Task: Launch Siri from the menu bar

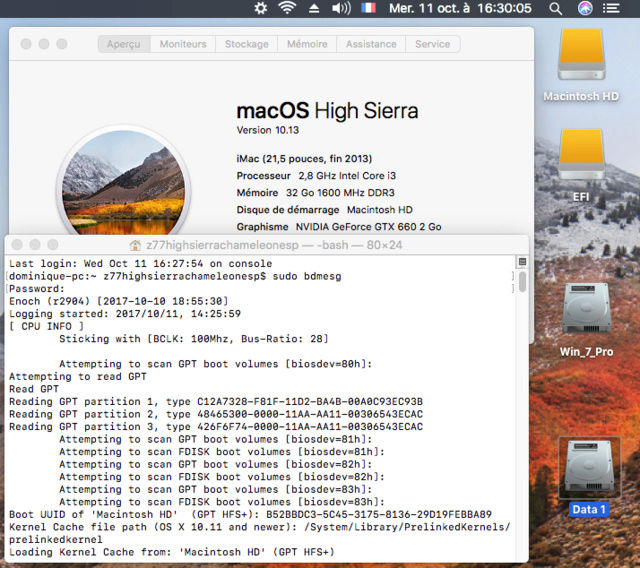Action: point(585,8)
